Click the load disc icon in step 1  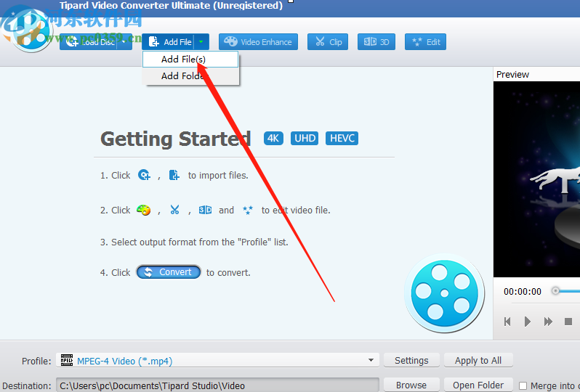pos(144,174)
